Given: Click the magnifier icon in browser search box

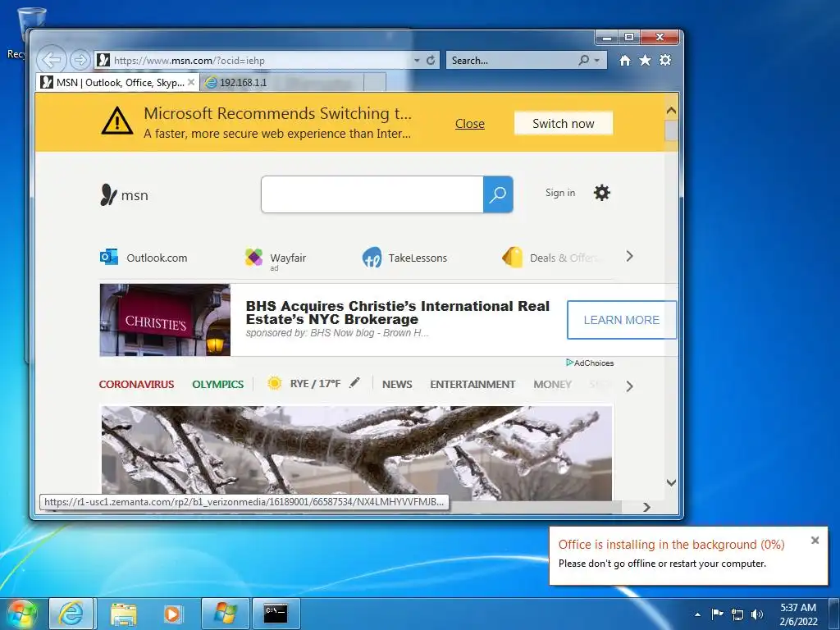Looking at the screenshot, I should point(584,60).
